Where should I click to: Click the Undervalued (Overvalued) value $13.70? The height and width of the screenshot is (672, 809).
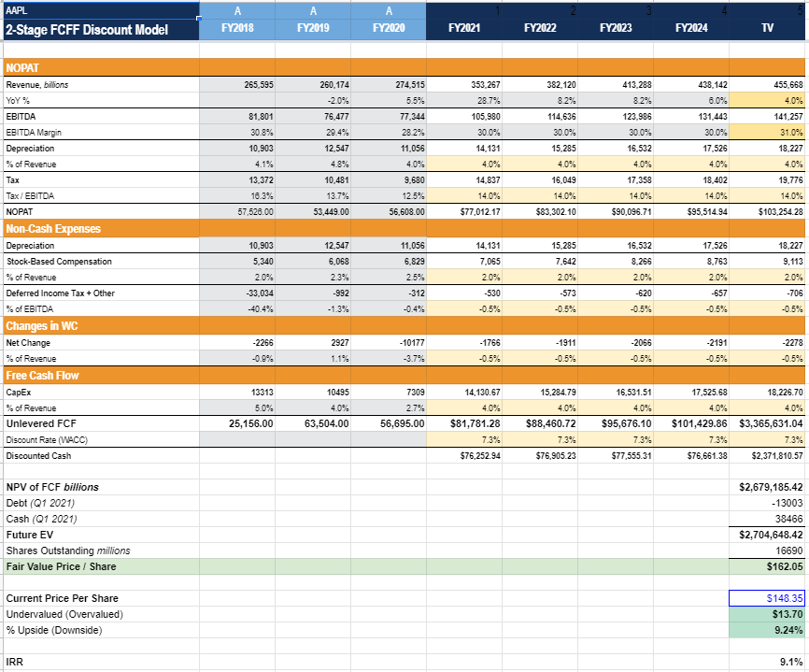pyautogui.click(x=768, y=614)
